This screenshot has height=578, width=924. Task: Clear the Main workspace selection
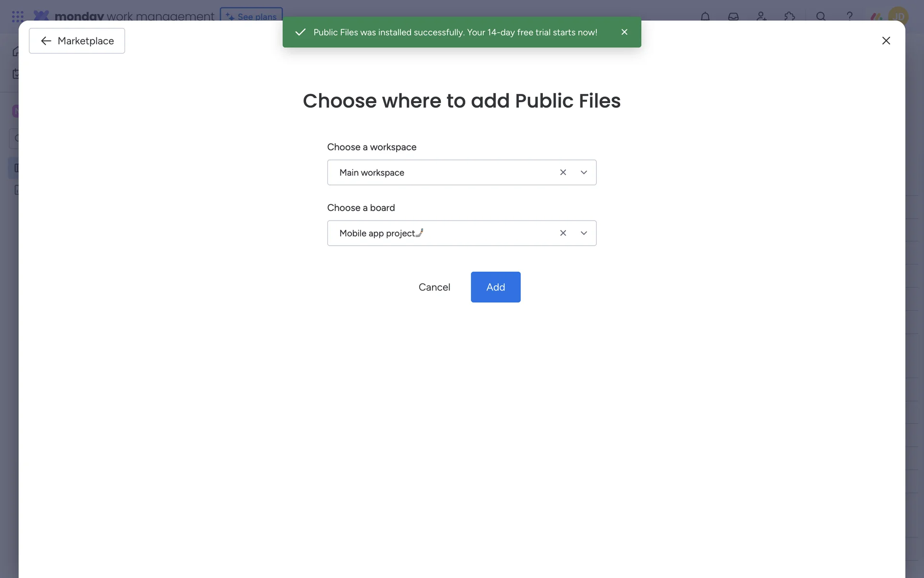click(x=563, y=172)
